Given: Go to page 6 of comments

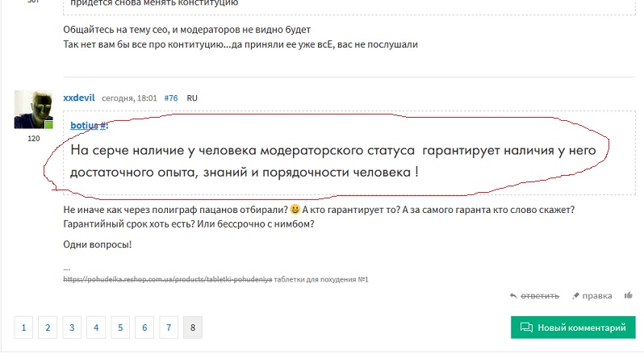Looking at the screenshot, I should [x=144, y=328].
